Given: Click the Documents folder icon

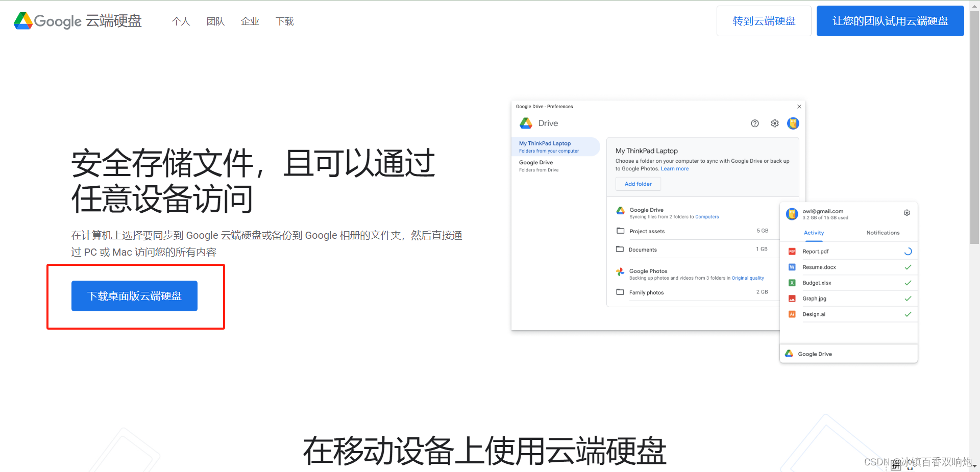Looking at the screenshot, I should [620, 250].
